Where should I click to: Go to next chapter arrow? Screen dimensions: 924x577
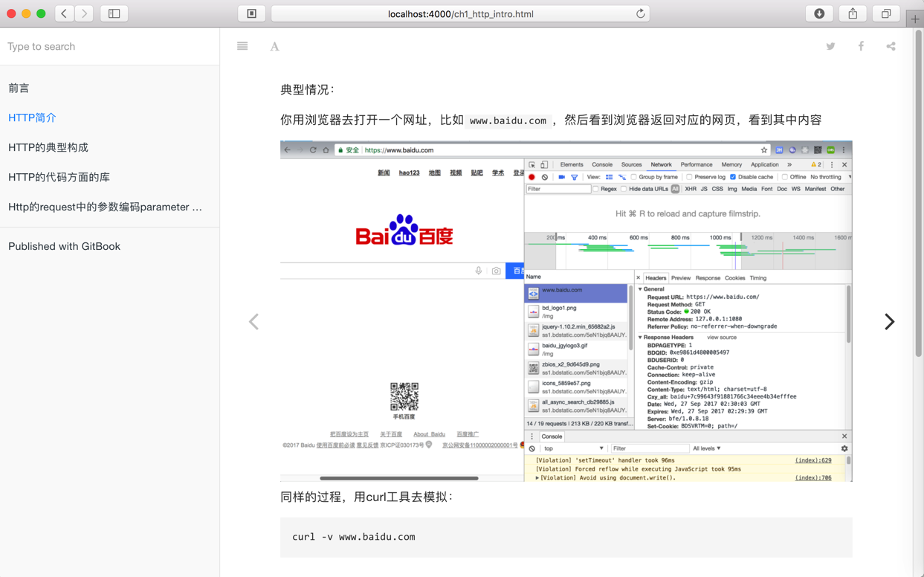point(889,321)
